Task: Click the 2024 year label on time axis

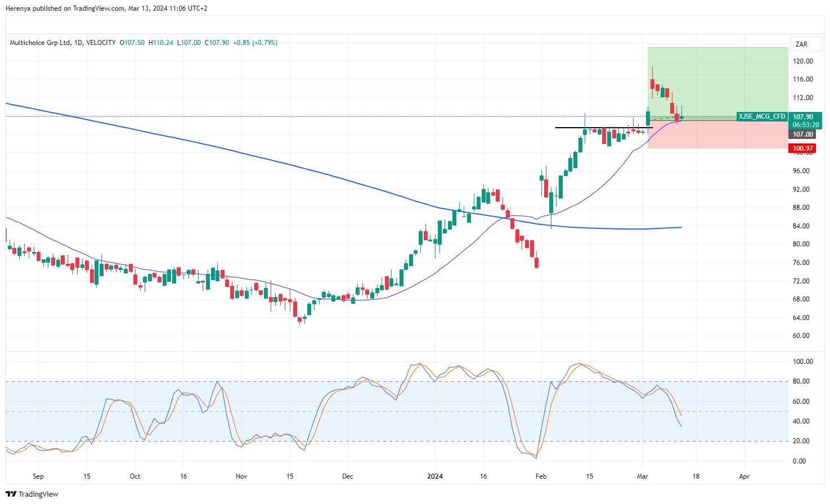Action: (x=435, y=476)
